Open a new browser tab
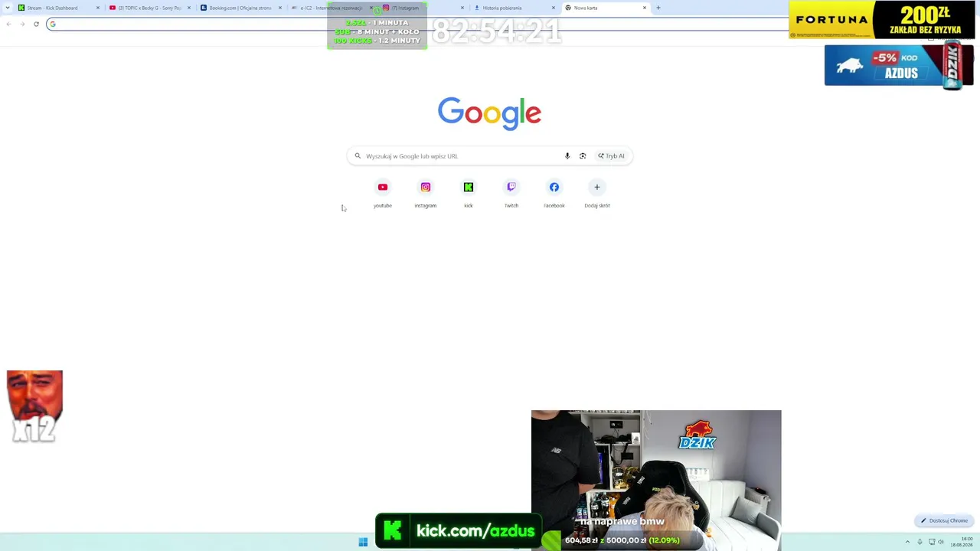The image size is (980, 551). pyautogui.click(x=658, y=8)
